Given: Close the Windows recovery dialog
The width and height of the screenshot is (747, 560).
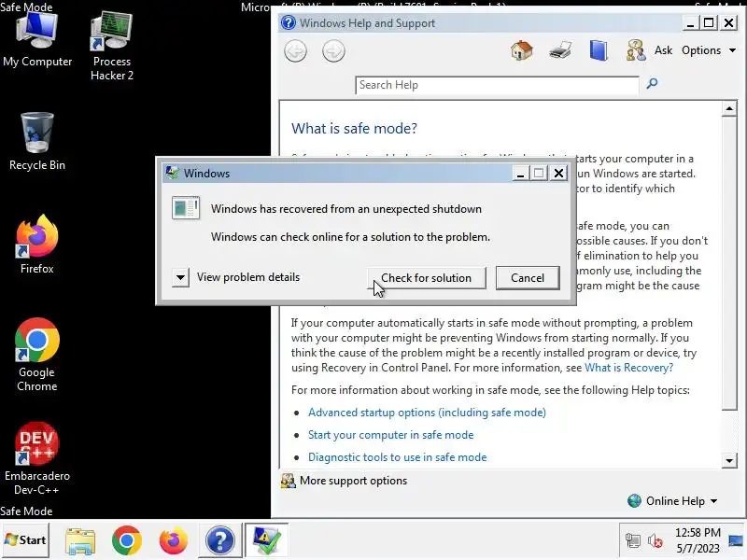Looking at the screenshot, I should pyautogui.click(x=558, y=174).
